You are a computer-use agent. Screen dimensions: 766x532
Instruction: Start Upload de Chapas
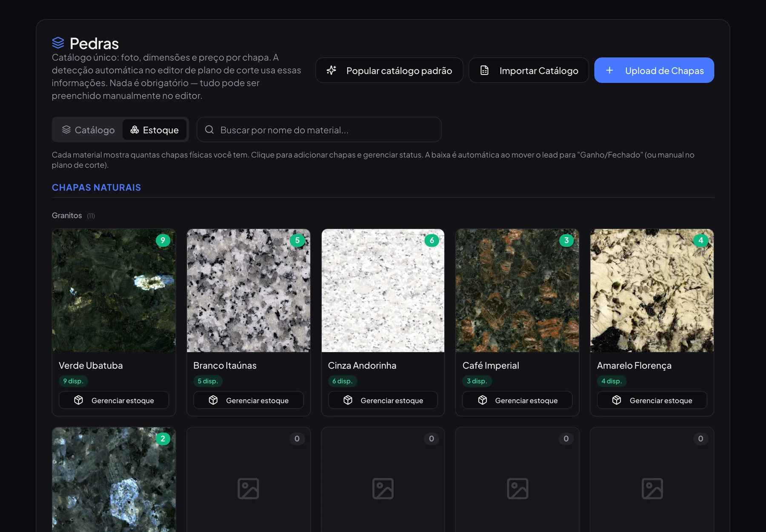654,70
